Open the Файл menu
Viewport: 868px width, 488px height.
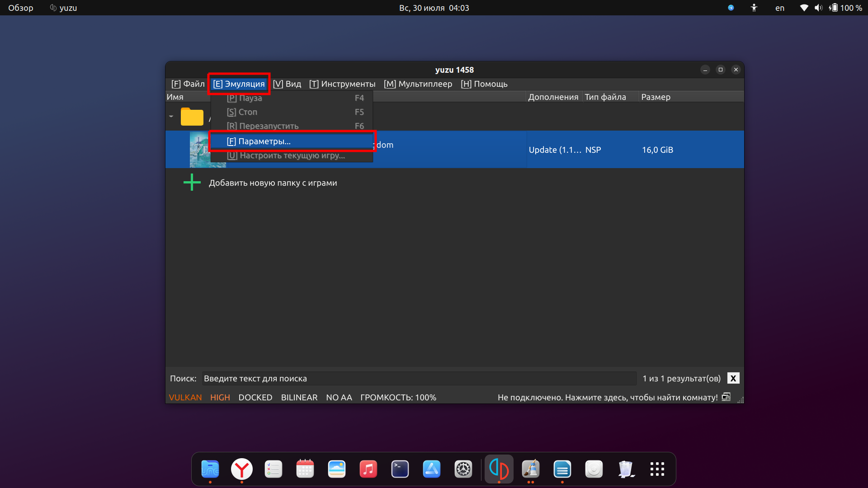[x=188, y=84]
